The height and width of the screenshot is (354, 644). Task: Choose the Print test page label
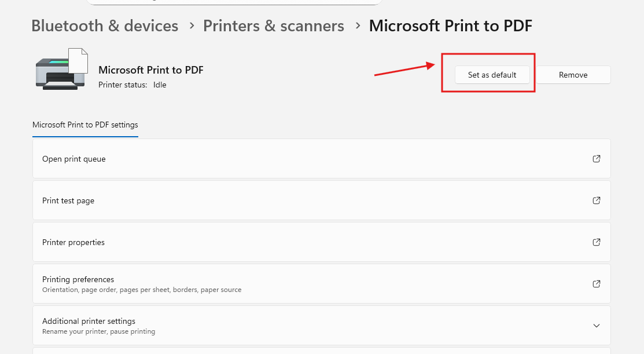[68, 200]
